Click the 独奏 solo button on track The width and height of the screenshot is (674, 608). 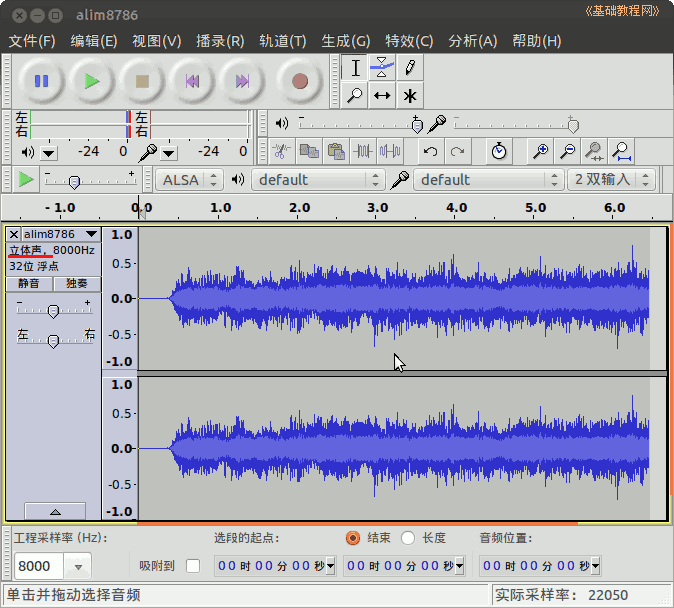pyautogui.click(x=77, y=283)
